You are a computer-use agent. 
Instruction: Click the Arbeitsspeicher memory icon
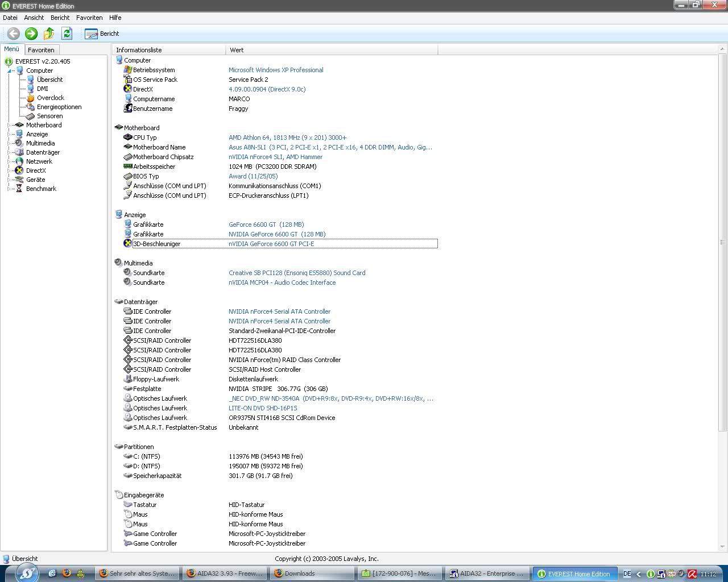128,166
